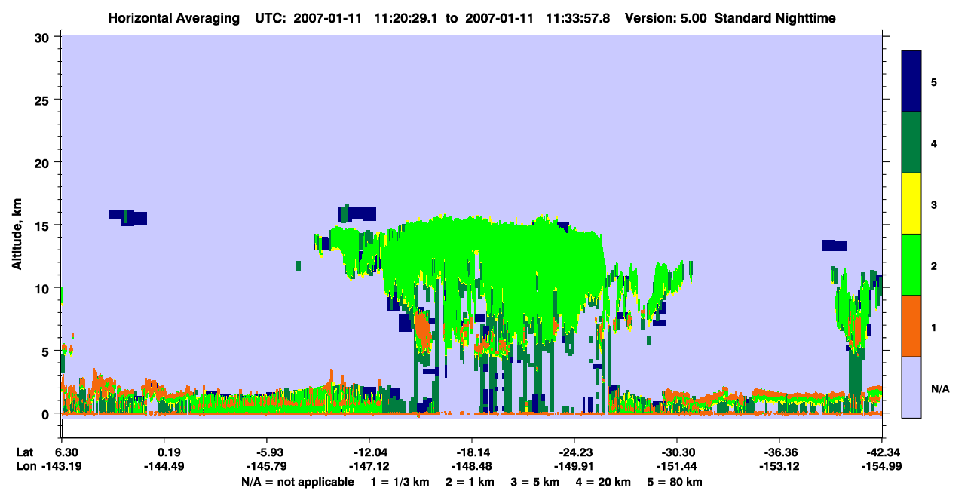Click the '3 = 5 km' legend note
Image resolution: width=980 pixels, height=503 pixels.
(536, 482)
